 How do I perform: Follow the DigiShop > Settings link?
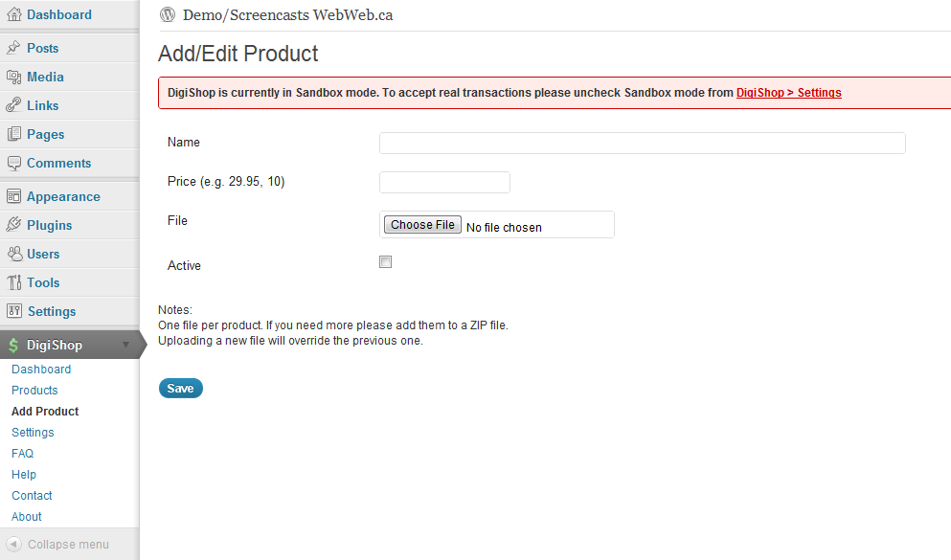(788, 93)
